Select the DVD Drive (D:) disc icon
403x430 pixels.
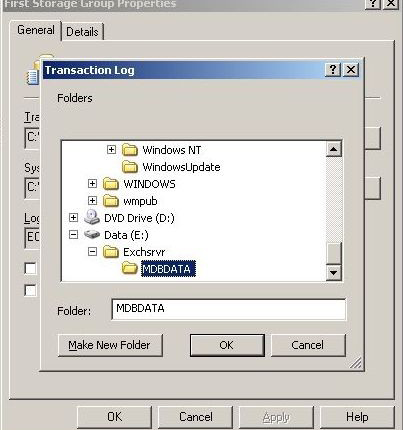(92, 217)
